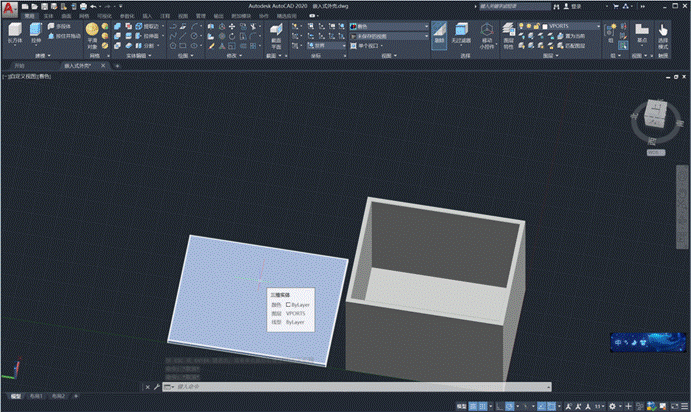Select the Rectangle drawing tool

pos(183,46)
